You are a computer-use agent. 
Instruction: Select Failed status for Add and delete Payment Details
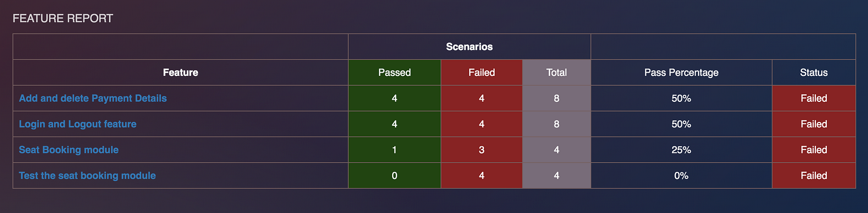pos(814,98)
